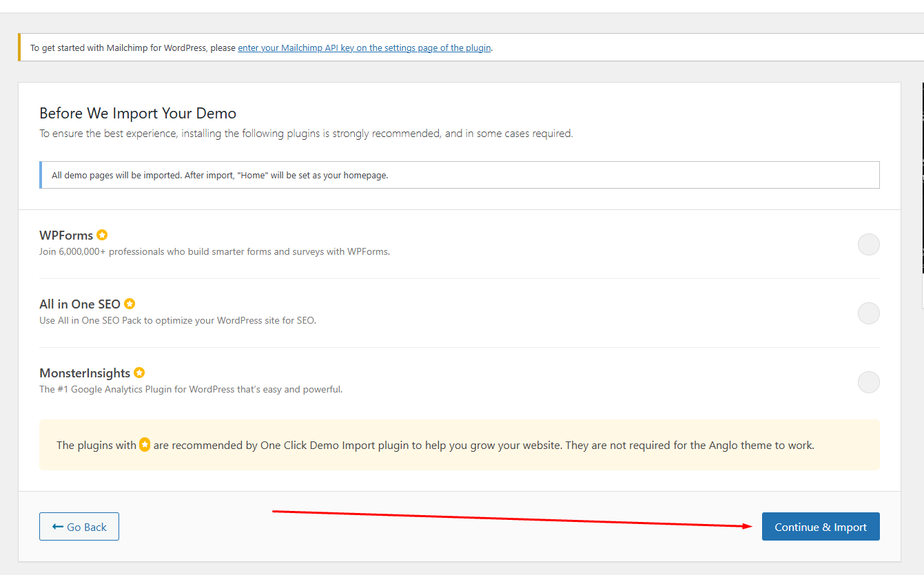Viewport: 924px width, 575px height.
Task: Click the MonsterInsights plugin title
Action: pyautogui.click(x=85, y=373)
